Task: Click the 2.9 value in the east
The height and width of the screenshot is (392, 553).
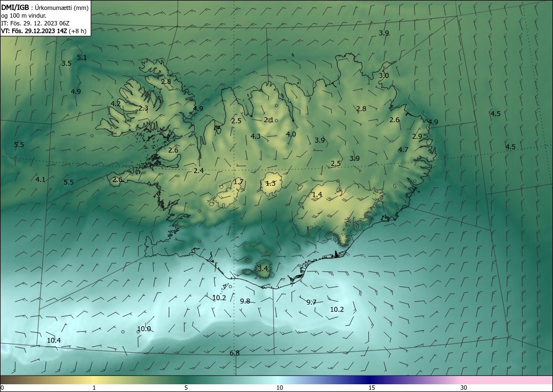Action: click(417, 136)
